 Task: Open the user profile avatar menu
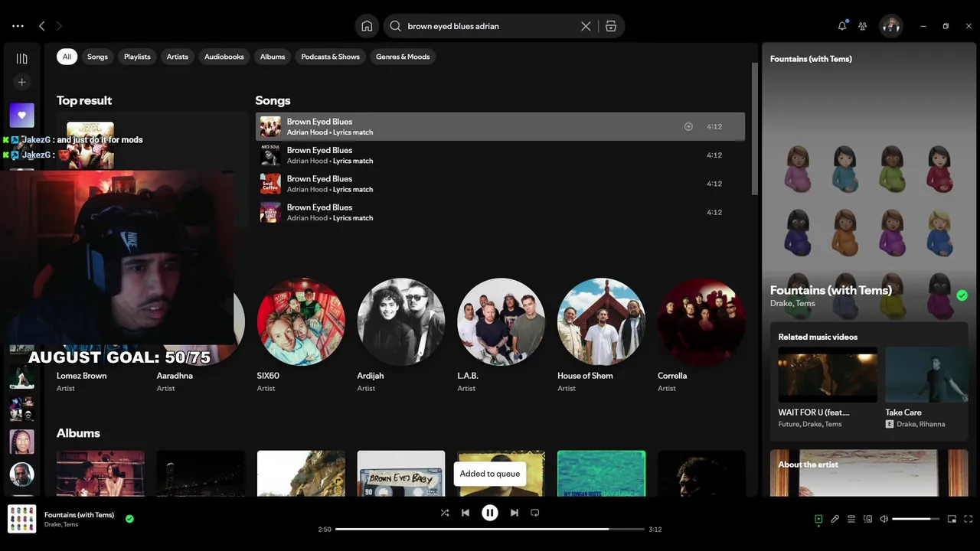point(890,26)
